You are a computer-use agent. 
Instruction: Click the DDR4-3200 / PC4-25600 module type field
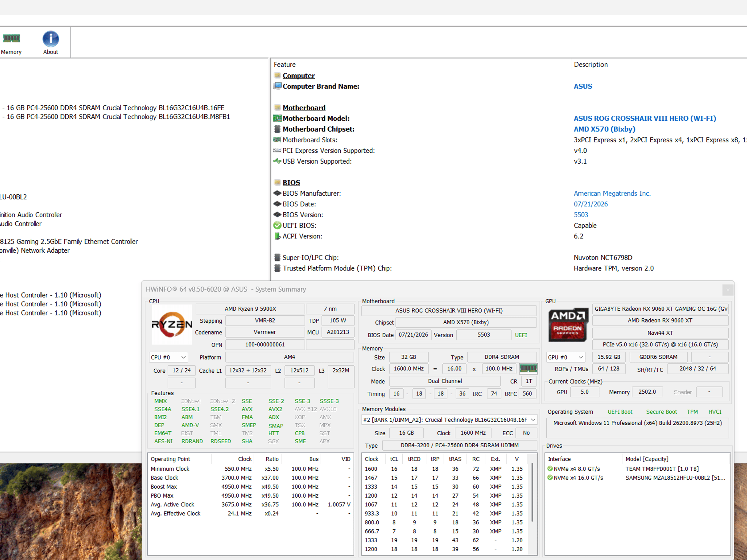[460, 445]
